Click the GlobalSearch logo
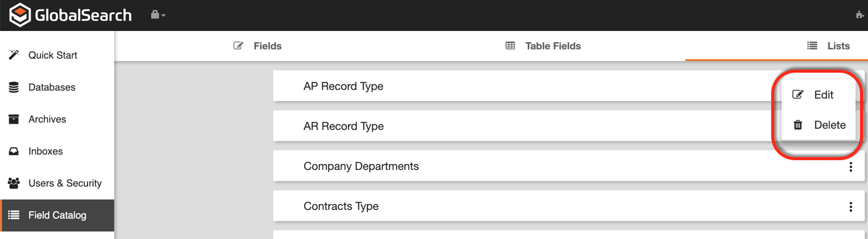The width and height of the screenshot is (868, 239). point(71,15)
